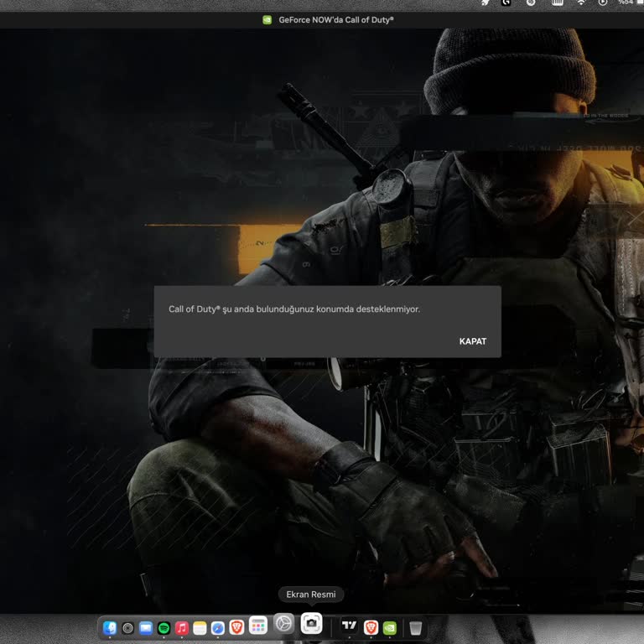Launch Spotify from the dock
This screenshot has height=644, width=644.
click(x=164, y=627)
